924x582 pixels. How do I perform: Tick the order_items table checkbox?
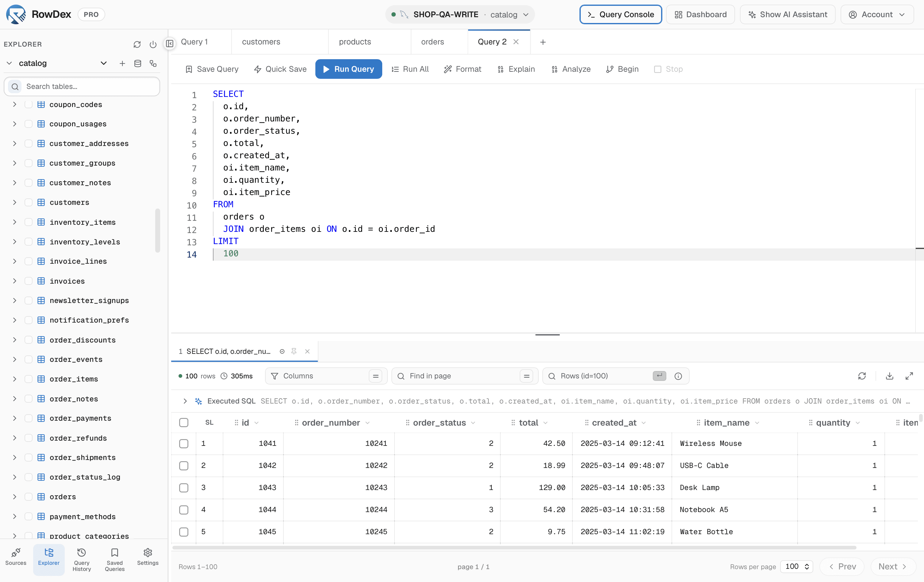point(29,379)
